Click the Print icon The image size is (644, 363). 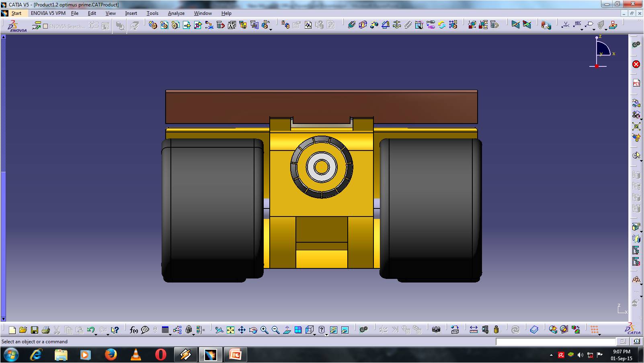pos(46,330)
